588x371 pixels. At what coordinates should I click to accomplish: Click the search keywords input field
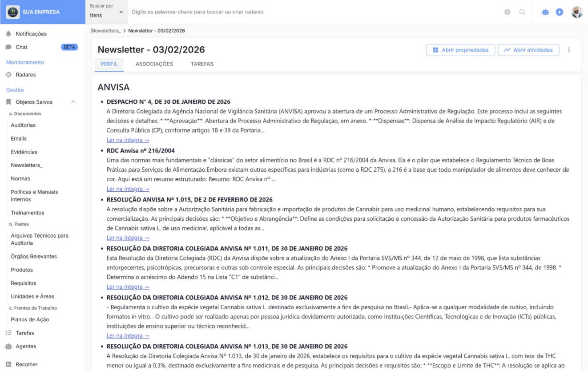click(x=314, y=12)
